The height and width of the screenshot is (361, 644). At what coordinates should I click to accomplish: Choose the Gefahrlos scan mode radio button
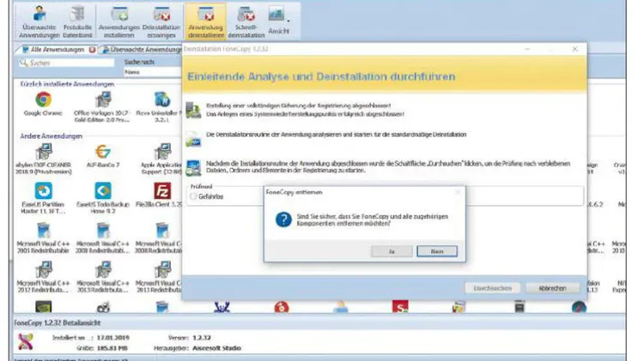(193, 196)
